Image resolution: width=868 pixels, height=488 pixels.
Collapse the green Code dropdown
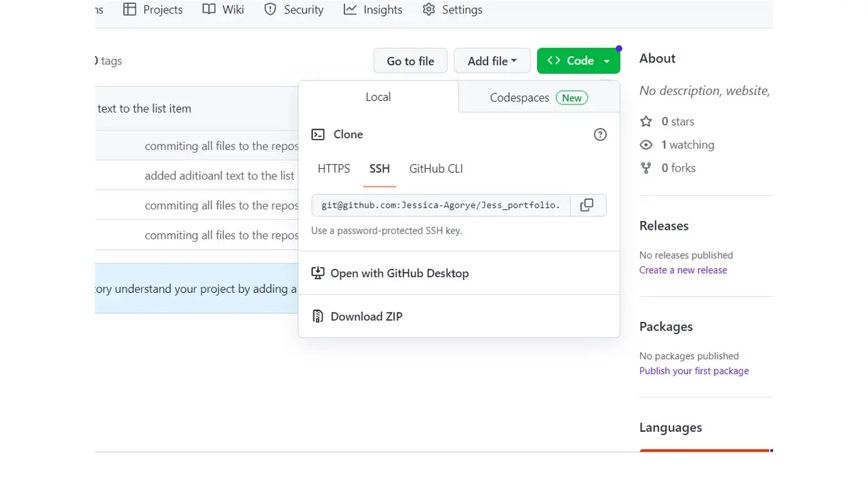point(578,60)
